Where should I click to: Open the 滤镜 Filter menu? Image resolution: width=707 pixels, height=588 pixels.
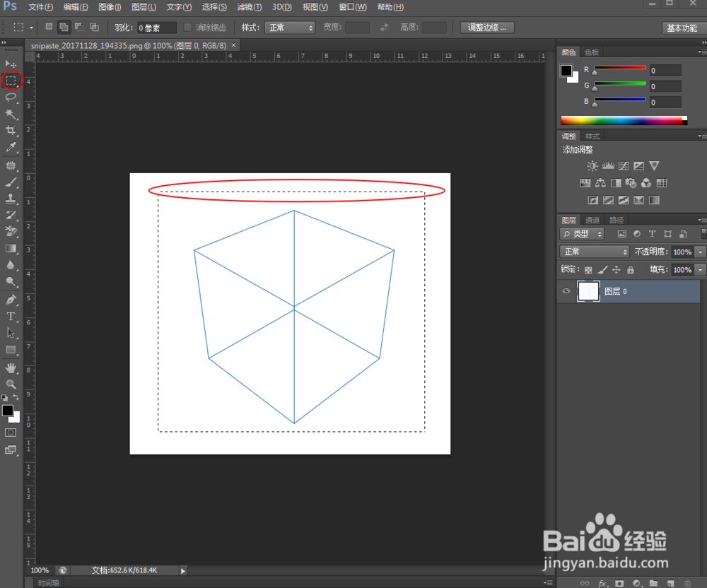point(250,7)
